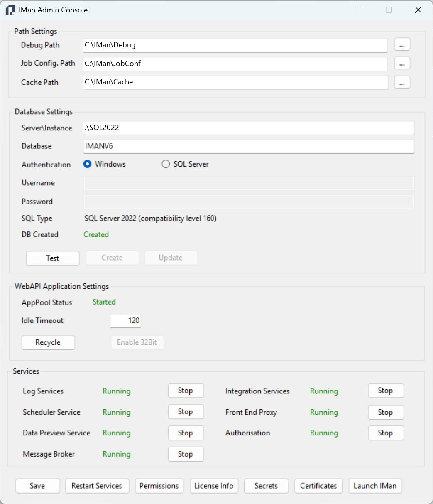Click the disabled Password field
Screen dimensions: 433x504
[x=249, y=202]
